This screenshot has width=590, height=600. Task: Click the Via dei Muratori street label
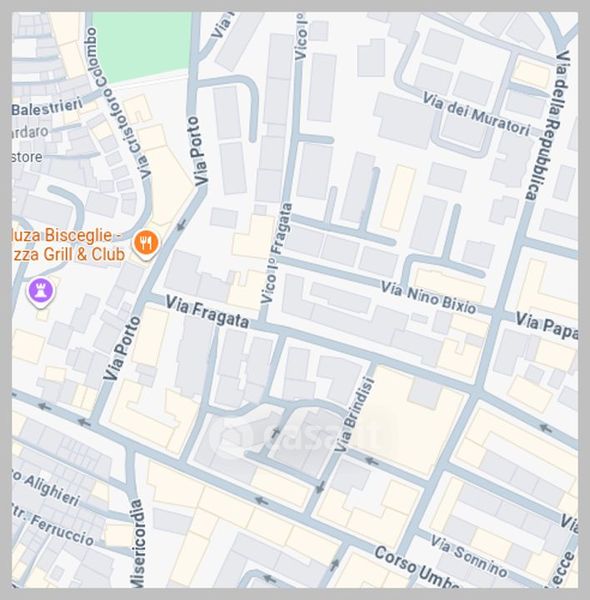(x=476, y=114)
